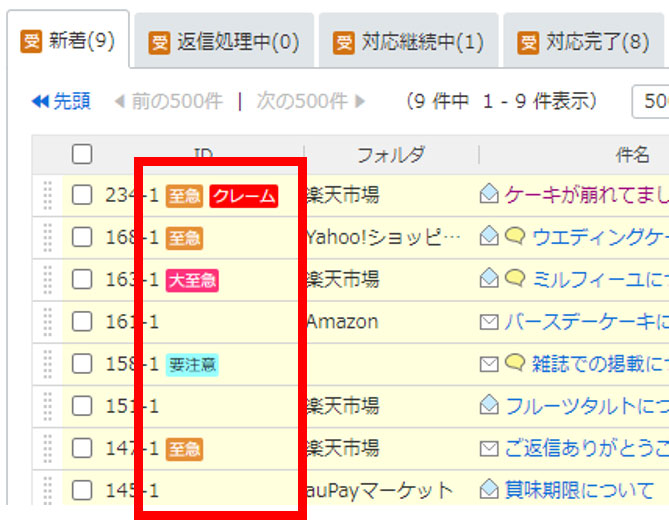Click the red クレーム label badge
Screen dimensions: 669x520
click(x=244, y=196)
